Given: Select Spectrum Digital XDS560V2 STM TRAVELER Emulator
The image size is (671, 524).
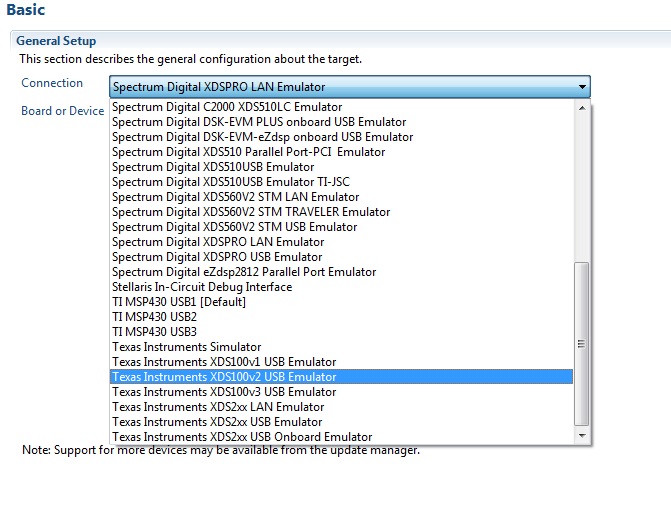Looking at the screenshot, I should (341, 212).
